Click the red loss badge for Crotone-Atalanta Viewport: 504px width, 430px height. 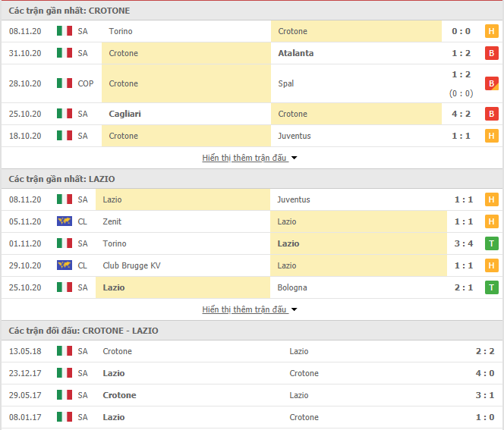pos(491,53)
